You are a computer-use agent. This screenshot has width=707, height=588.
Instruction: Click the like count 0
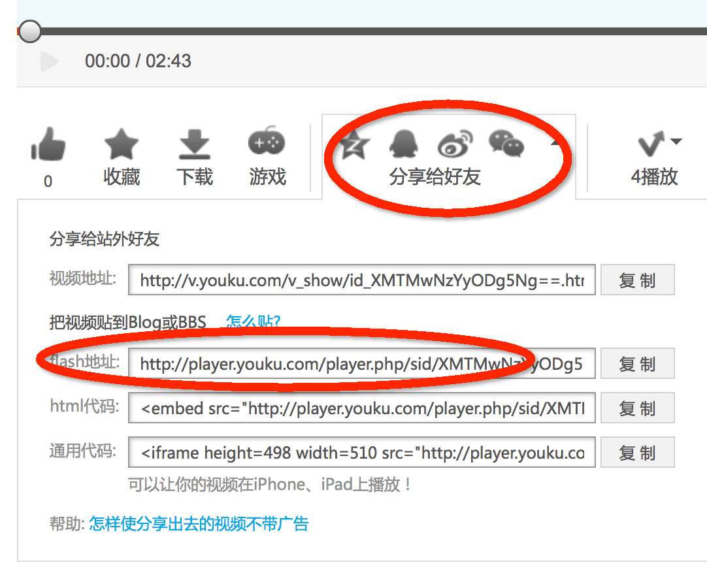48,181
